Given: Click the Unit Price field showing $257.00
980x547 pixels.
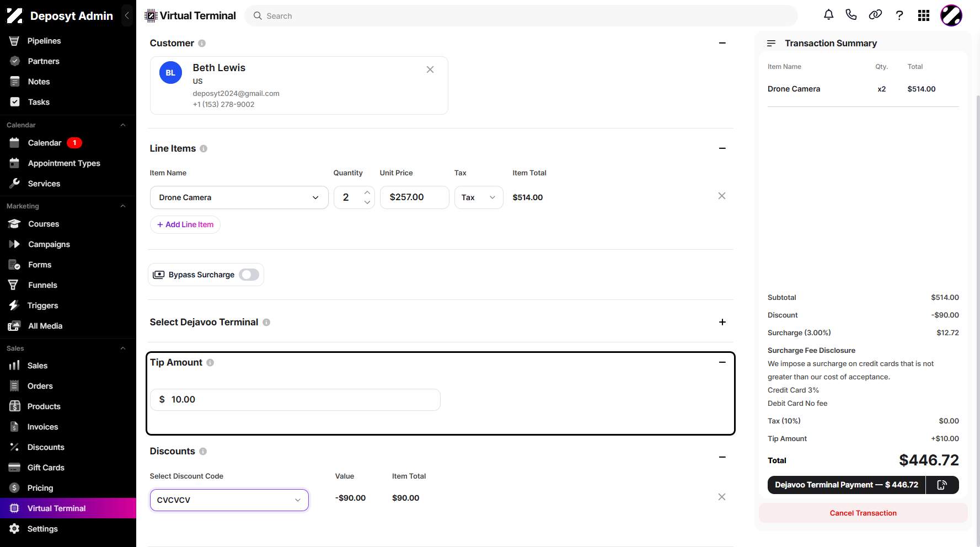Looking at the screenshot, I should (415, 197).
